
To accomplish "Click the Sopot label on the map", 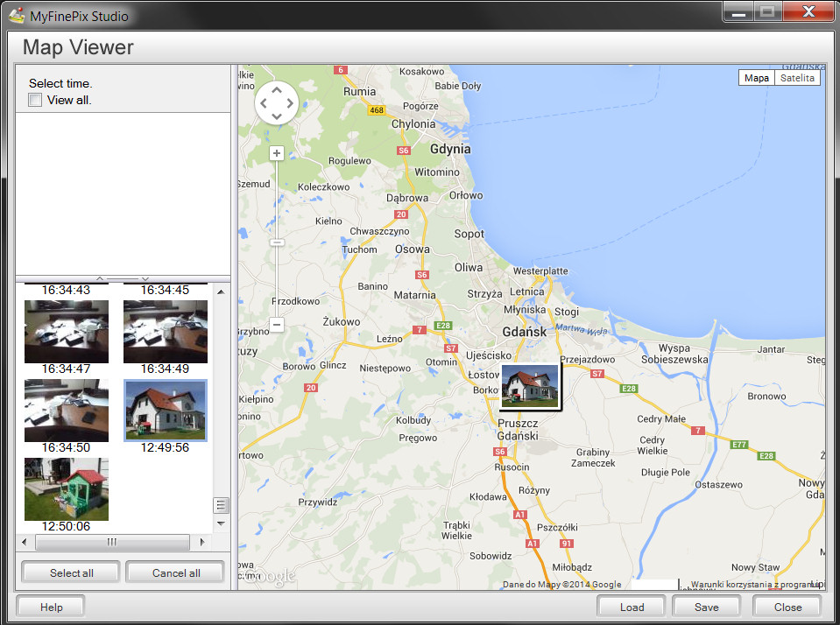I will tap(469, 234).
